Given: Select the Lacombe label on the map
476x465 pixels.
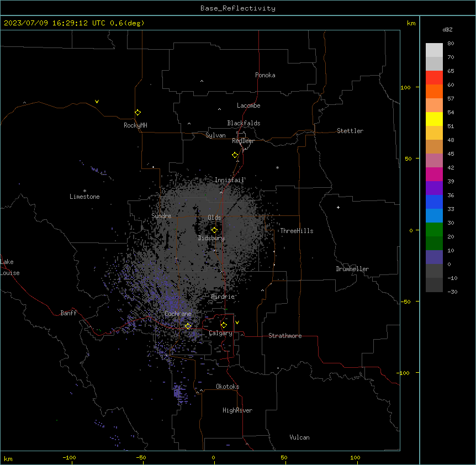Looking at the screenshot, I should (248, 105).
